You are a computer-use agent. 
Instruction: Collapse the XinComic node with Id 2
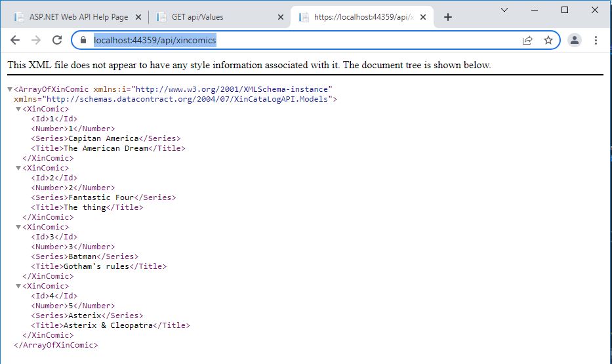click(x=18, y=168)
